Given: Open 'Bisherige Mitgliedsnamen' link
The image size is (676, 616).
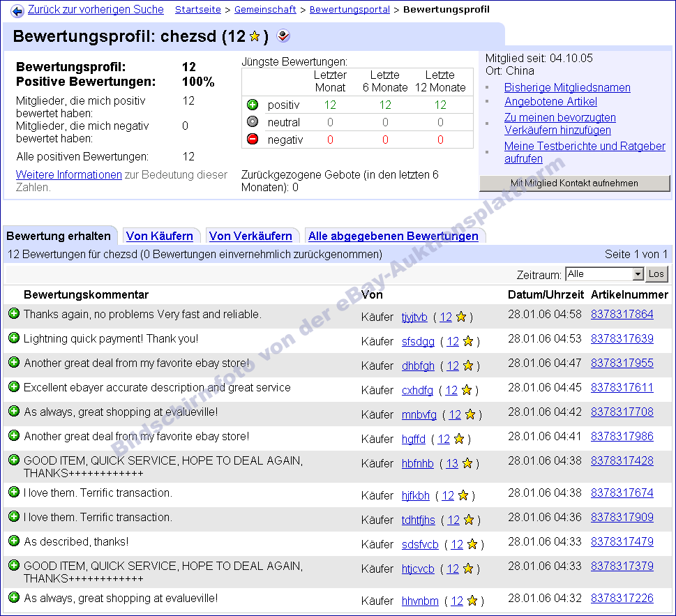Looking at the screenshot, I should click(567, 87).
